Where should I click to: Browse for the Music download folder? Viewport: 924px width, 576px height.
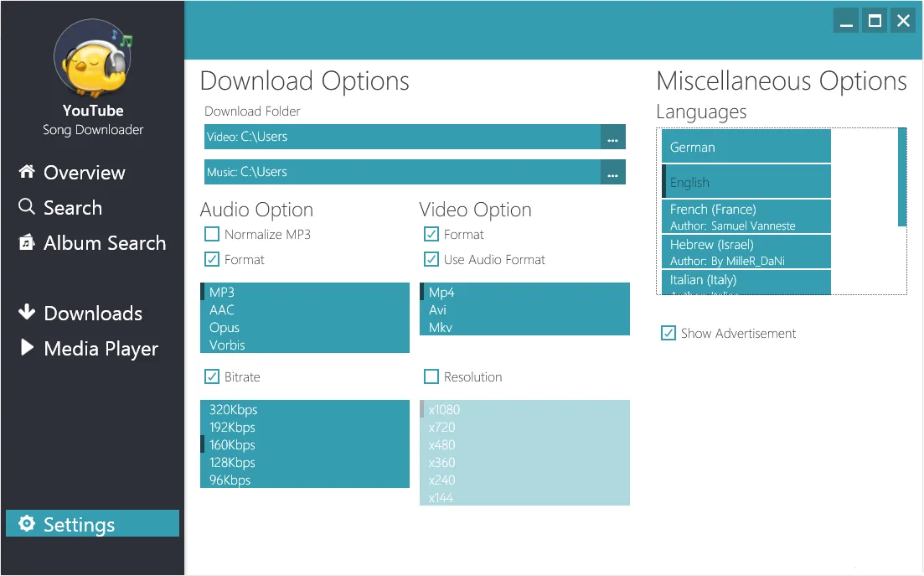click(613, 172)
